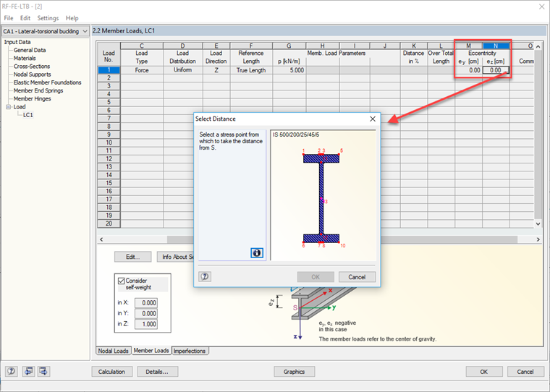The image size is (550, 392).
Task: Close the Select Distance dialog
Action: 373,119
